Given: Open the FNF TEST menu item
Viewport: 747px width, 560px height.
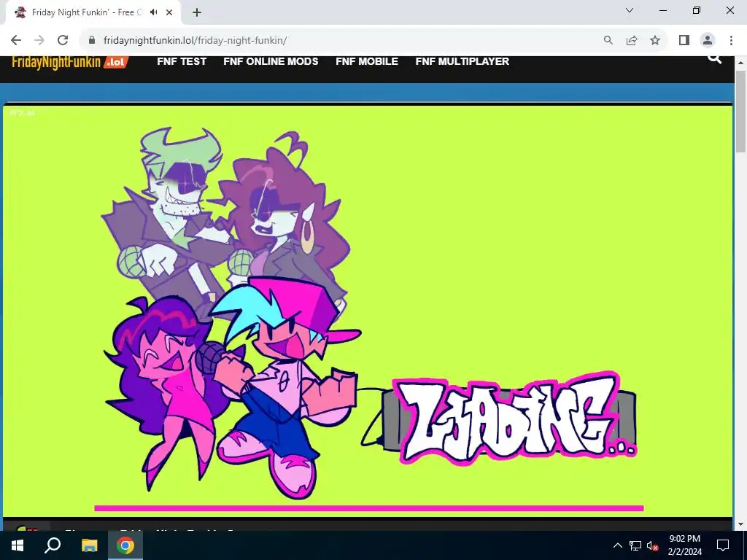Looking at the screenshot, I should [x=182, y=61].
